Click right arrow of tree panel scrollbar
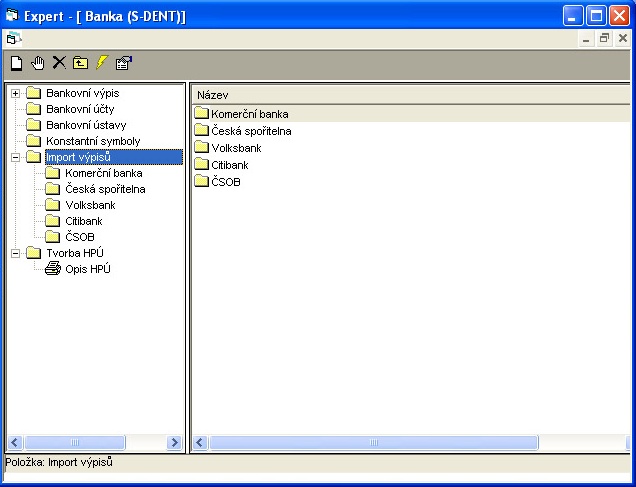Image resolution: width=636 pixels, height=487 pixels. click(175, 442)
